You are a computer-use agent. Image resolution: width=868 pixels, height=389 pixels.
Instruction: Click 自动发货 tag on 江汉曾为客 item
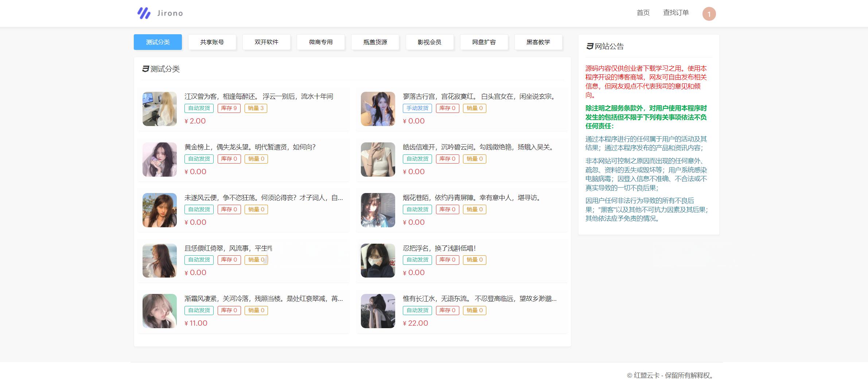tap(199, 108)
